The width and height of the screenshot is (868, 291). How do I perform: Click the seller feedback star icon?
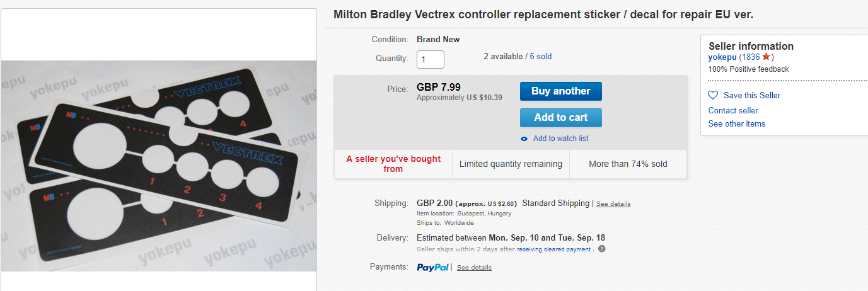766,57
